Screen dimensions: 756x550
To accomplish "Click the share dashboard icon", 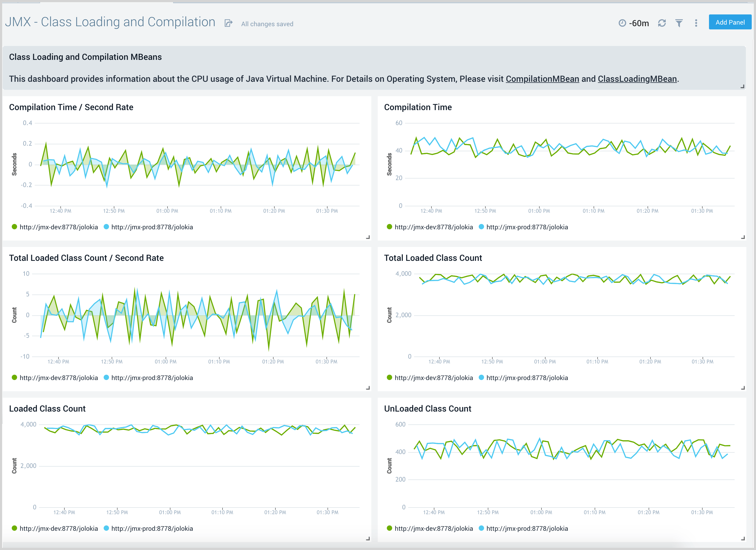I will click(228, 23).
